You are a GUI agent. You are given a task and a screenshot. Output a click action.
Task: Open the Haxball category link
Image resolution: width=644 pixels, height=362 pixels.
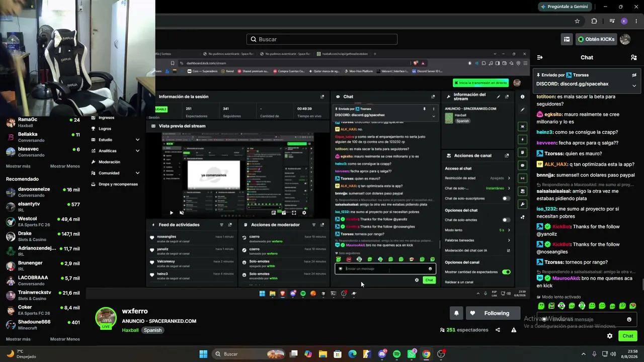click(130, 330)
